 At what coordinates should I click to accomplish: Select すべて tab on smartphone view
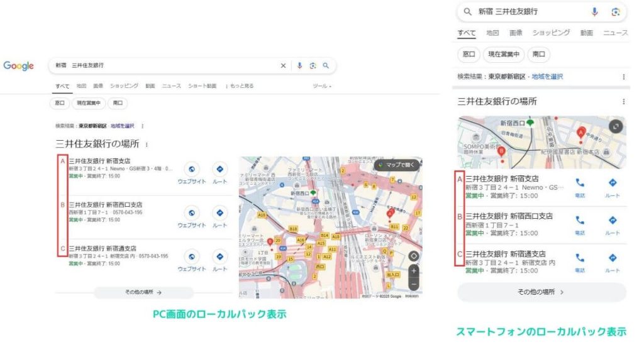[467, 33]
